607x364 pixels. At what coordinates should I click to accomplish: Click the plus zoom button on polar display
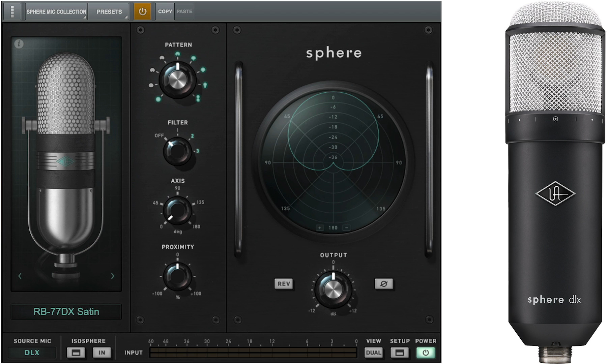320,228
